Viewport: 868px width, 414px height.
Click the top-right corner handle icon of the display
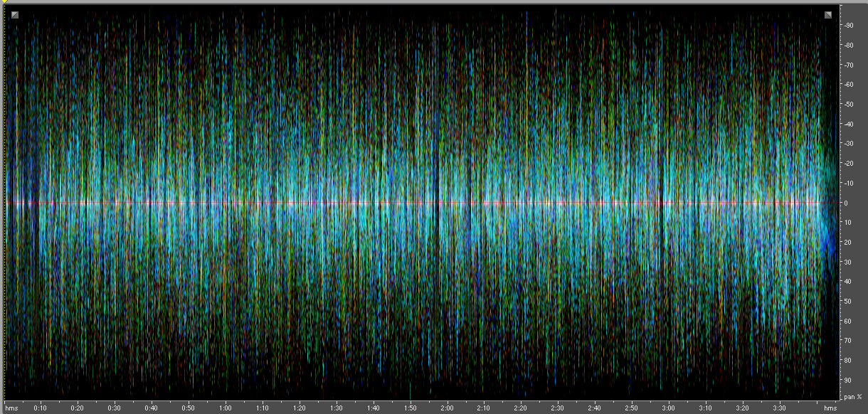coord(829,14)
